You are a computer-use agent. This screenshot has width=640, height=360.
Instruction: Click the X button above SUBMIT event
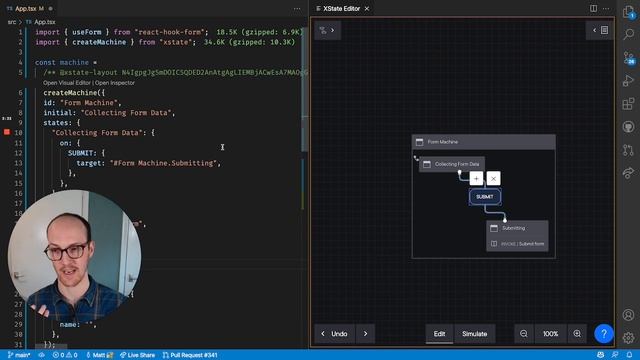(x=493, y=178)
